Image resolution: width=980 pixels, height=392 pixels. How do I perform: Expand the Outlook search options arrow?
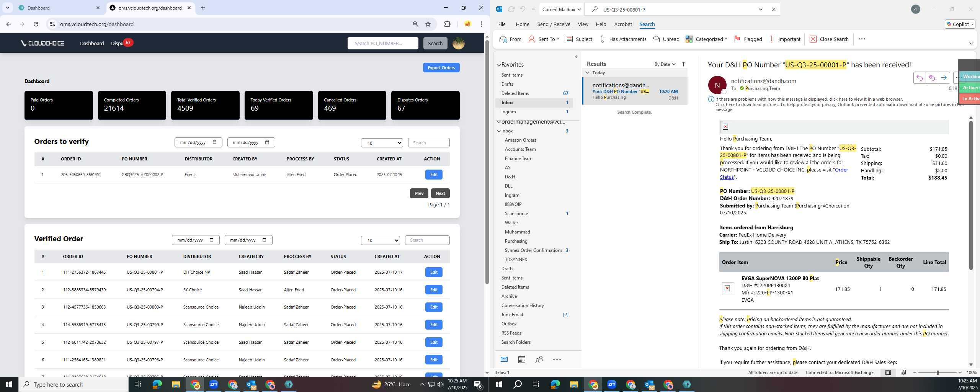tap(760, 9)
